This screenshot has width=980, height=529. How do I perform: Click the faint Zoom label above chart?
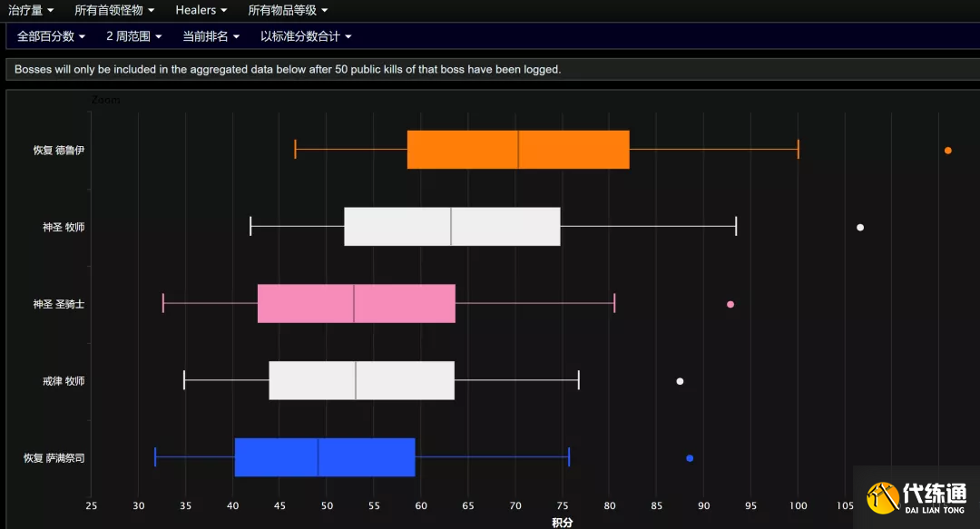[105, 100]
